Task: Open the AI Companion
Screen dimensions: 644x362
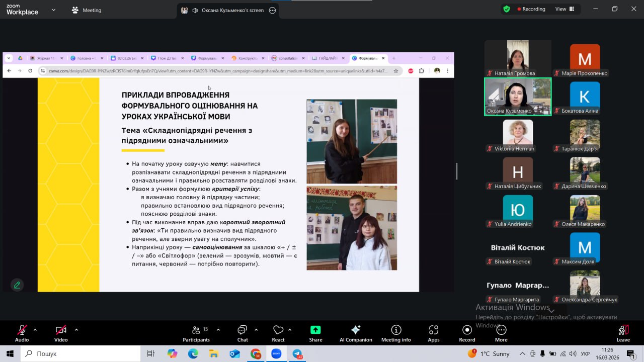Action: click(356, 333)
